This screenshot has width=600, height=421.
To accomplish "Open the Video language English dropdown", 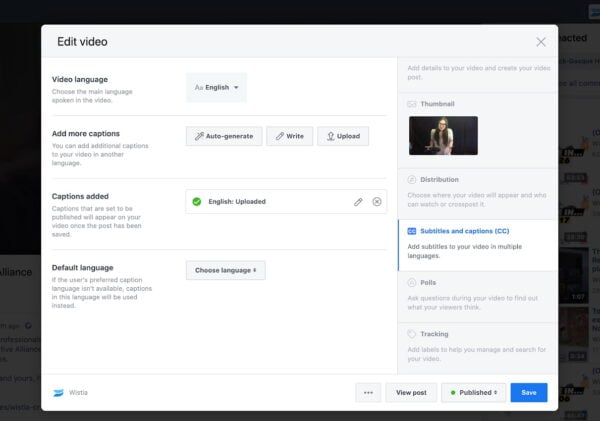I will (x=216, y=87).
